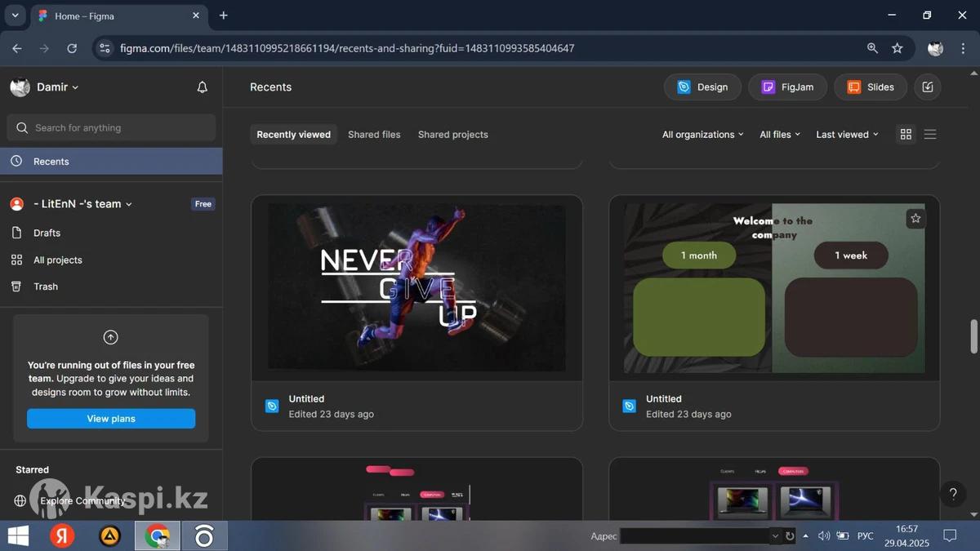Select the Recently viewed tab
The width and height of the screenshot is (980, 551).
[x=294, y=135]
